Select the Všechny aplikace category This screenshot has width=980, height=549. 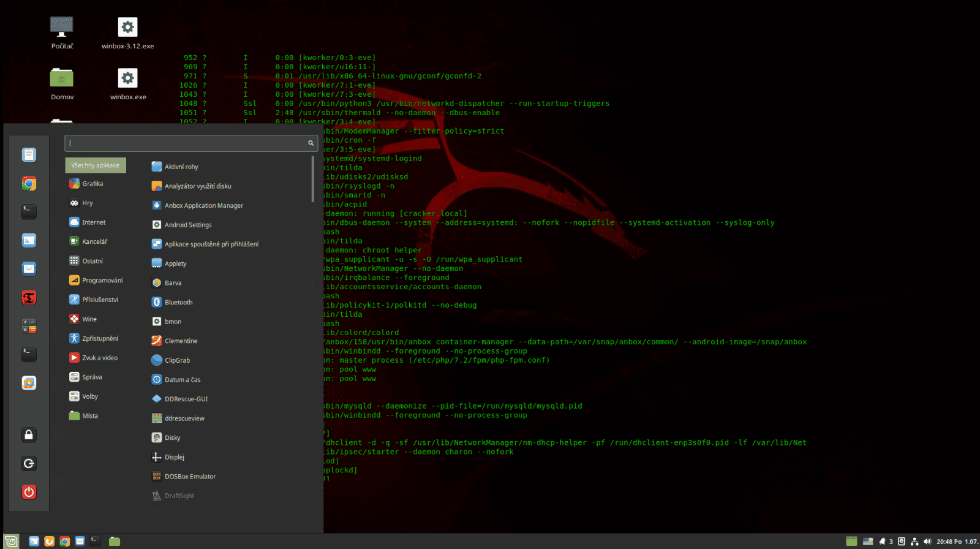coord(96,165)
